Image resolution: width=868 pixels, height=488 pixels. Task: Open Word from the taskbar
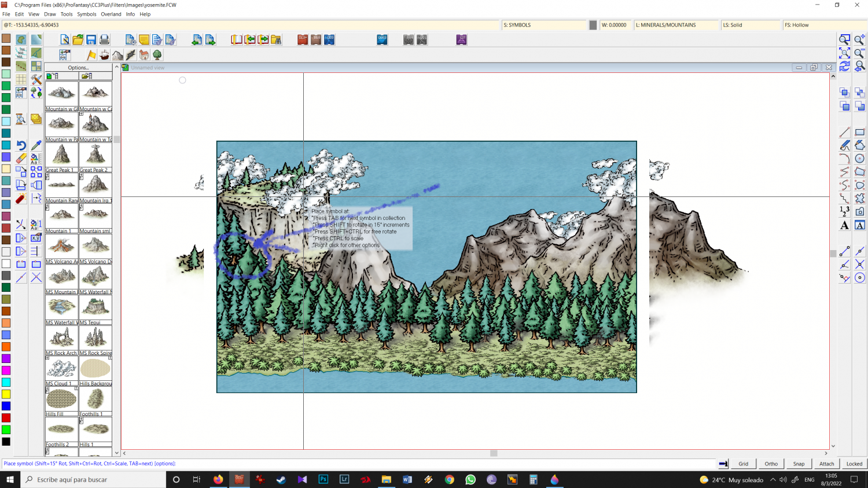407,479
